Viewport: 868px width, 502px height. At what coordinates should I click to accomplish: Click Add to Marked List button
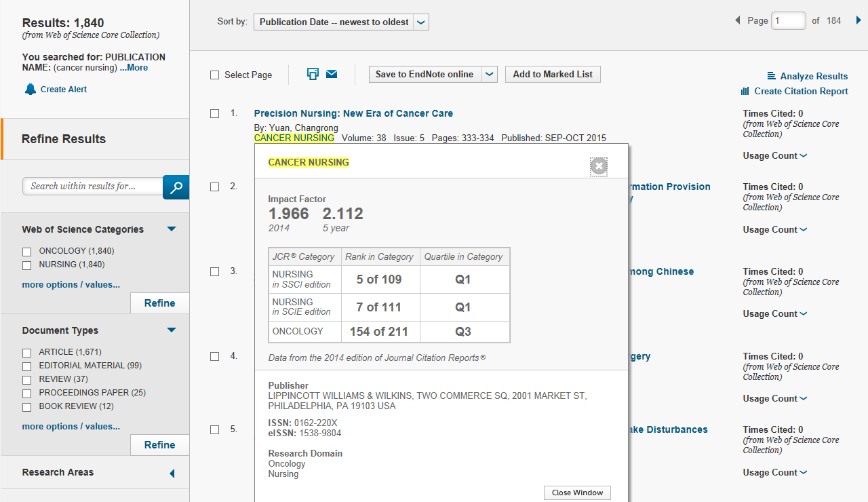(x=553, y=75)
